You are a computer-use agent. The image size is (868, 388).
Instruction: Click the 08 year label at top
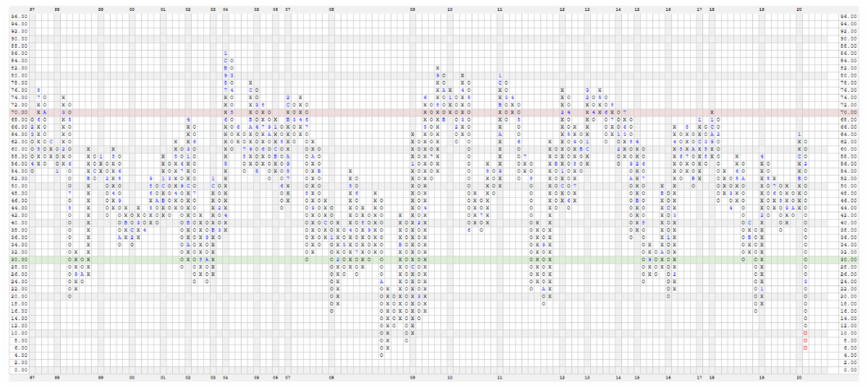[331, 9]
